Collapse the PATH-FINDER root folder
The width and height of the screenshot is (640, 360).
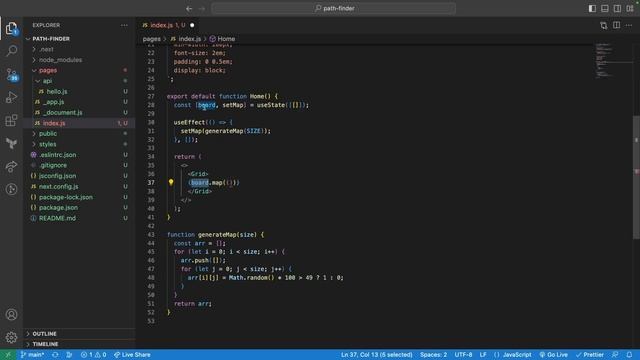[x=80, y=39]
